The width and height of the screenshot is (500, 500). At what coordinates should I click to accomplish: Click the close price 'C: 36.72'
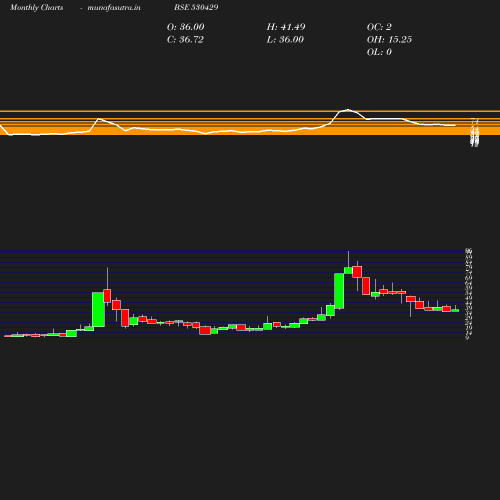pyautogui.click(x=185, y=40)
